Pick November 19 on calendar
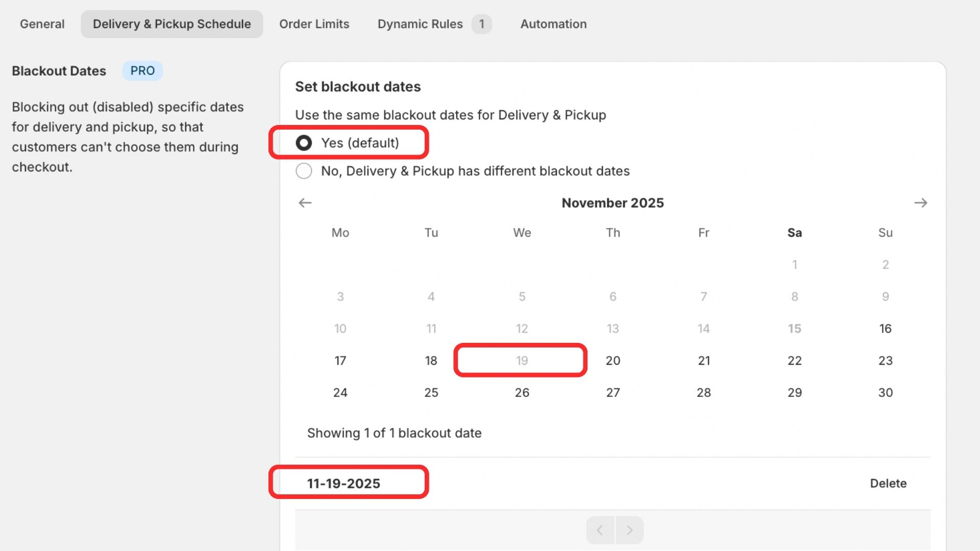 coord(522,361)
